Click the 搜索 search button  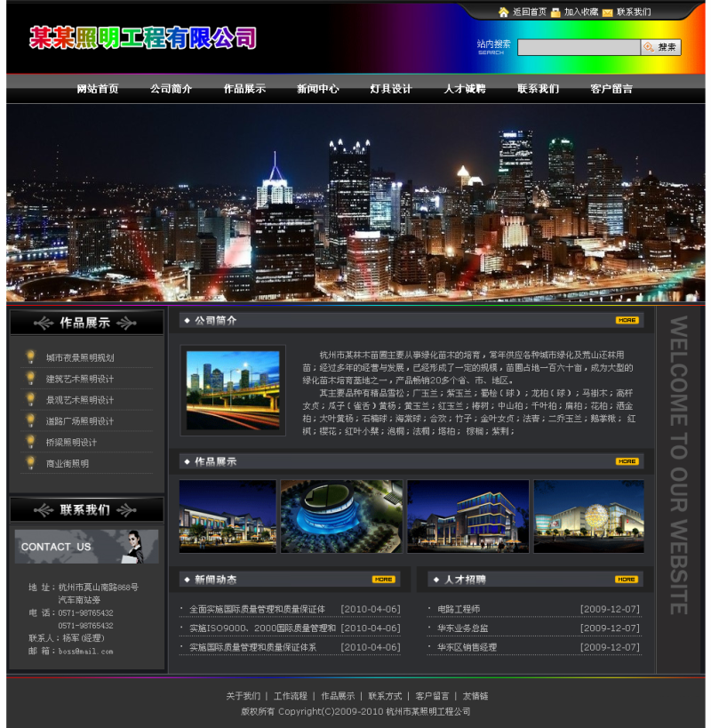tap(662, 45)
